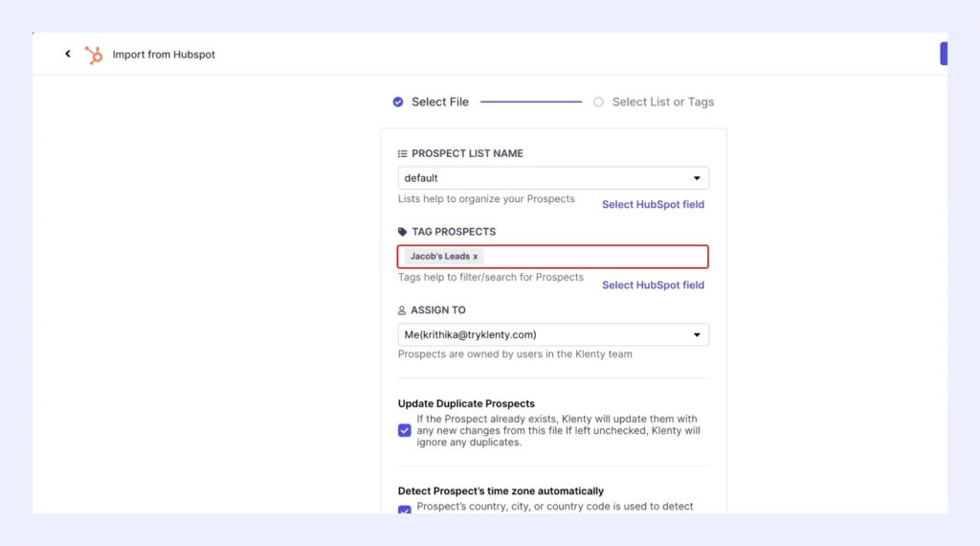The height and width of the screenshot is (546, 980).
Task: Remove the Jacob's Leads tag
Action: point(475,257)
